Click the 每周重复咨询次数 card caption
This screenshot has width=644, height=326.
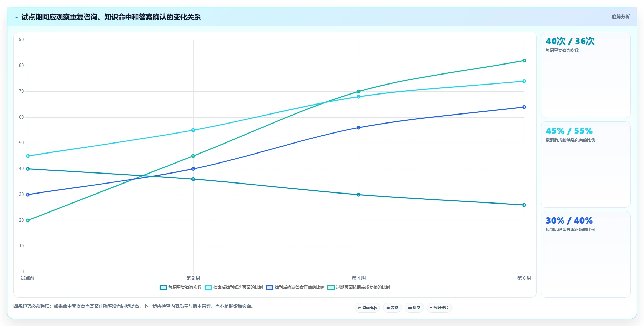(x=562, y=50)
